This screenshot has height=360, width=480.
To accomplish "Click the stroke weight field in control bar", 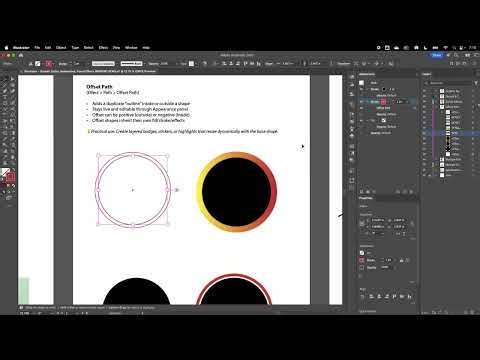I will click(x=77, y=63).
